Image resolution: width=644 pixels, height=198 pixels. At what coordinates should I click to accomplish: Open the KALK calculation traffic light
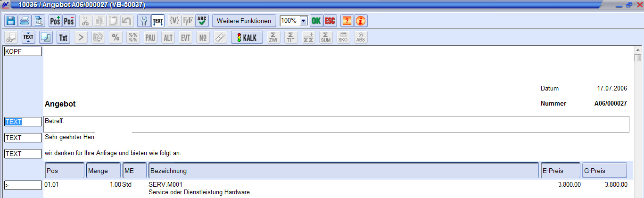click(247, 38)
